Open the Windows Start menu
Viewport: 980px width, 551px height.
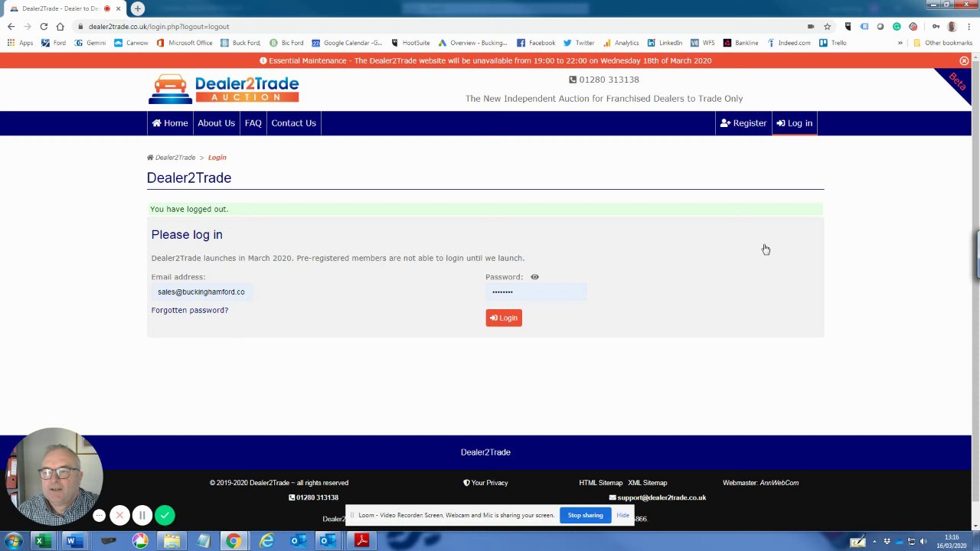pos(14,541)
